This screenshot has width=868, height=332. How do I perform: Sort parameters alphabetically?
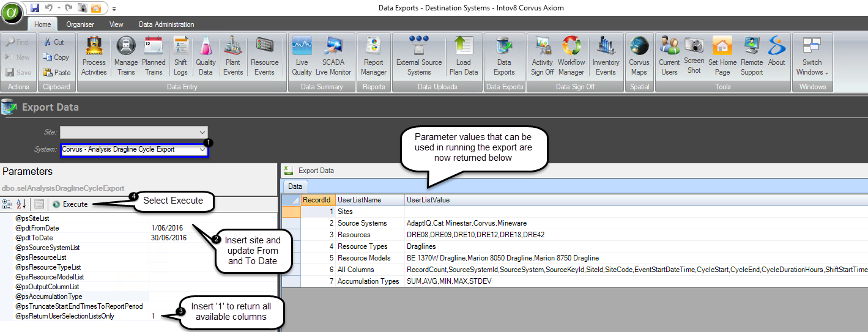coord(20,204)
